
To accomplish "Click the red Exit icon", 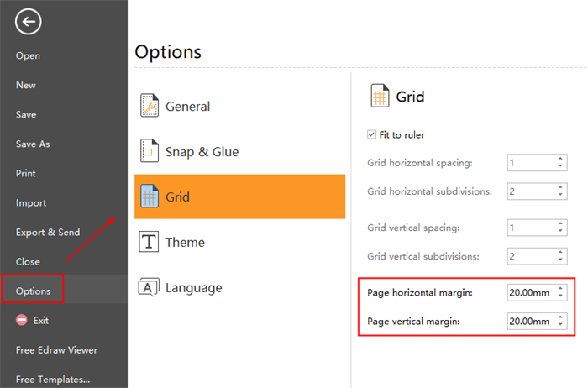I will click(x=22, y=320).
